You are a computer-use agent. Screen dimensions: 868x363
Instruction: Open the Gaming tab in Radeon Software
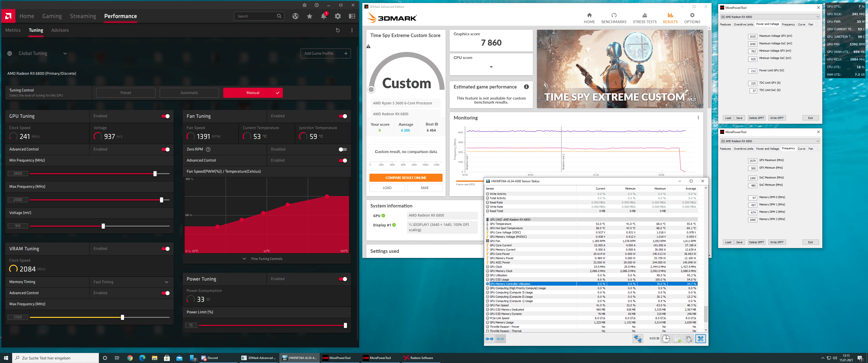tap(52, 16)
